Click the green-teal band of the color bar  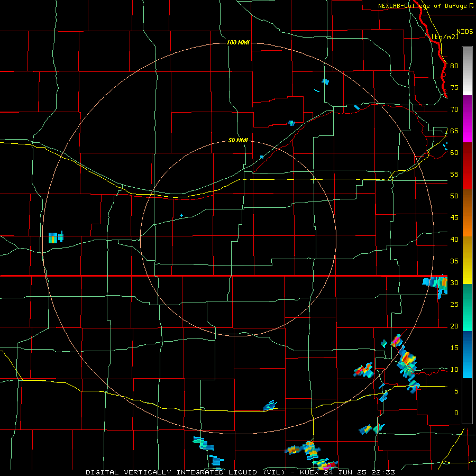coord(467,307)
